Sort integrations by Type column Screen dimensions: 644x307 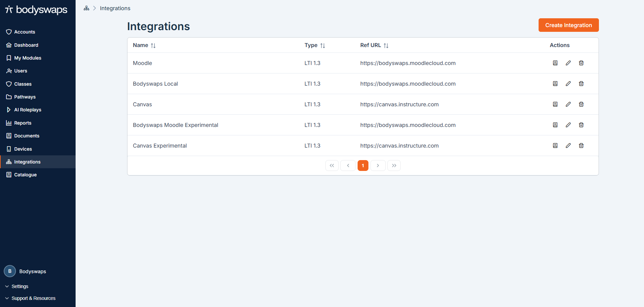(322, 45)
